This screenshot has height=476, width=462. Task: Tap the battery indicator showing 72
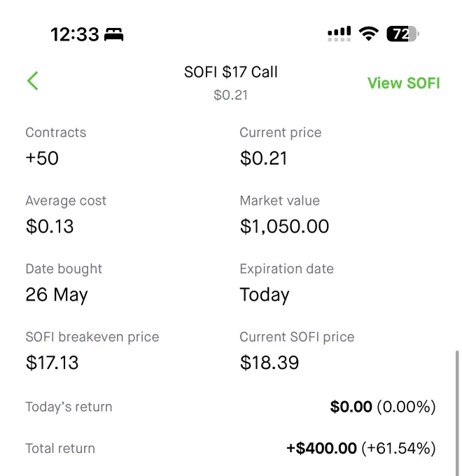[402, 34]
